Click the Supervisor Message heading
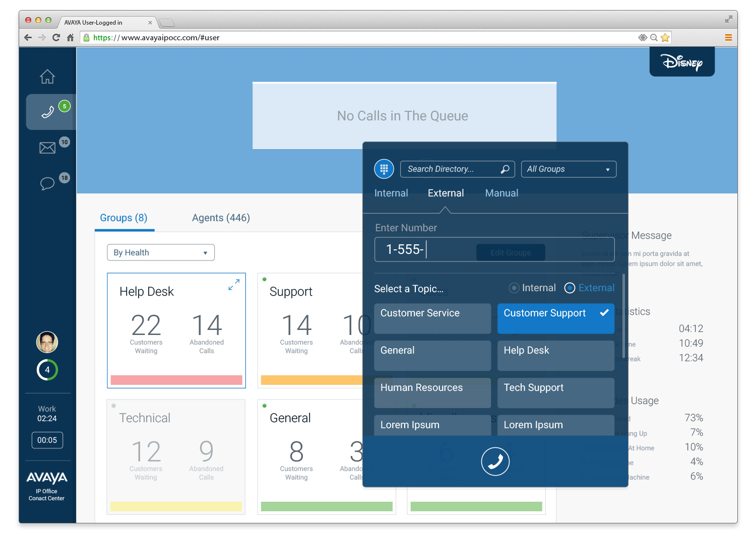Screen dimensions: 756x539 coord(626,235)
